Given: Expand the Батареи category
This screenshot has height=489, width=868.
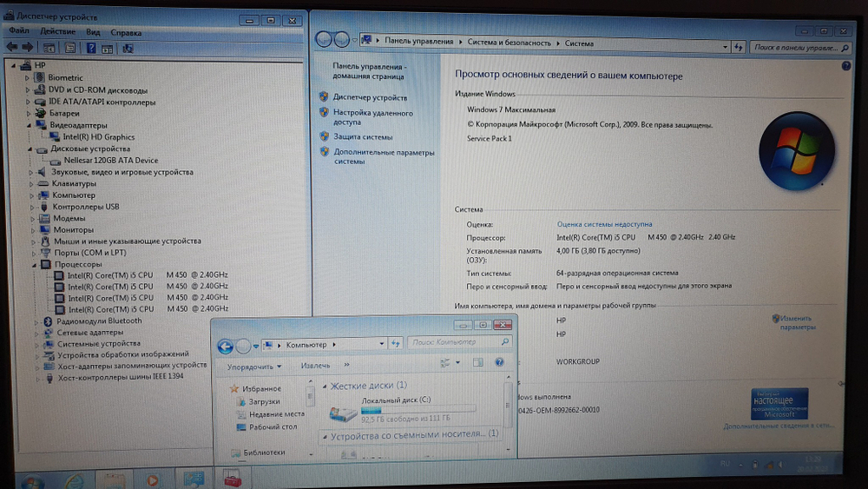Looking at the screenshot, I should tap(29, 114).
